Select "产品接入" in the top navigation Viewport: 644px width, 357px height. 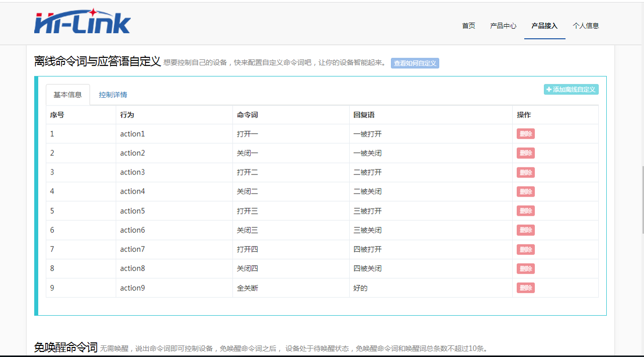[x=544, y=26]
